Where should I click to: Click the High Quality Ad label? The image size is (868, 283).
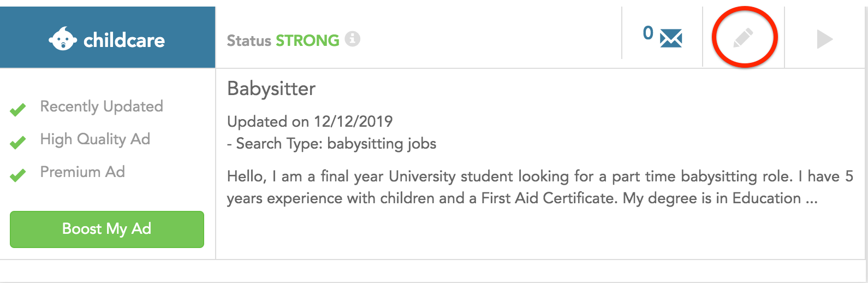(x=95, y=139)
